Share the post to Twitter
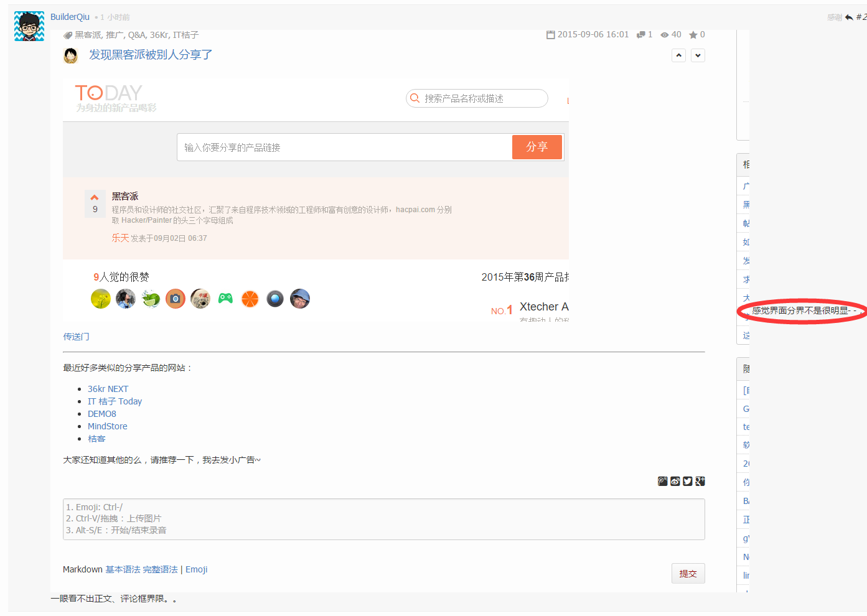Viewport: 867px width, 616px height. coord(688,481)
